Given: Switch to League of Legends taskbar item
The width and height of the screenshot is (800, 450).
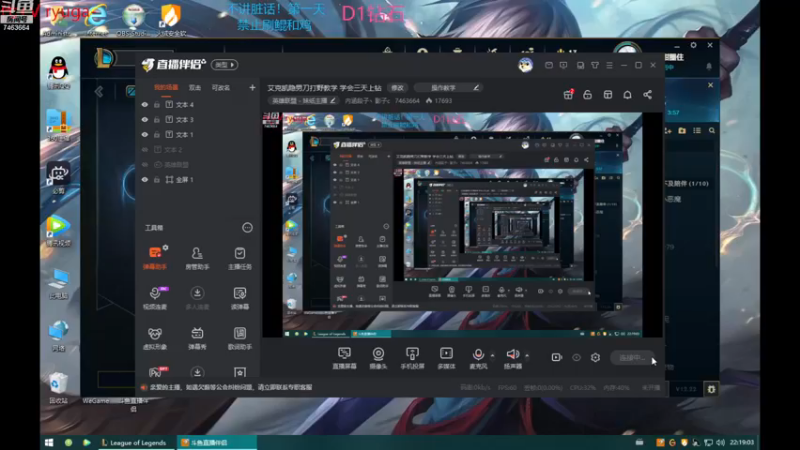Looking at the screenshot, I should 135,442.
